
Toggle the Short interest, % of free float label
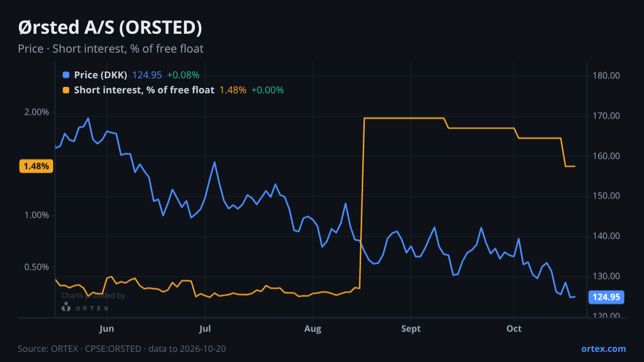pos(144,90)
